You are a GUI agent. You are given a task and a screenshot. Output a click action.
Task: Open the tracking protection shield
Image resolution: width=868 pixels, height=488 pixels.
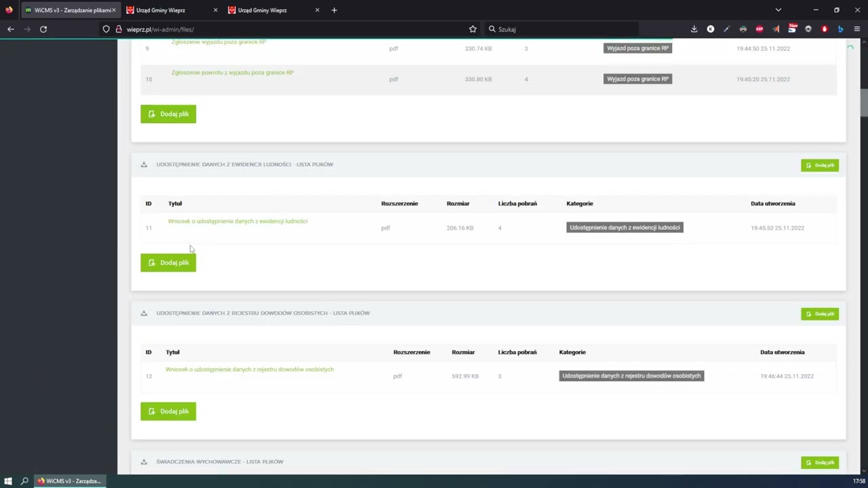tap(106, 29)
